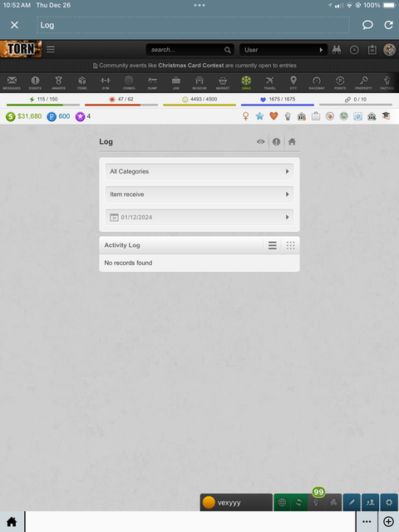399x532 pixels.
Task: Toggle the Log eye view icon
Action: (260, 142)
